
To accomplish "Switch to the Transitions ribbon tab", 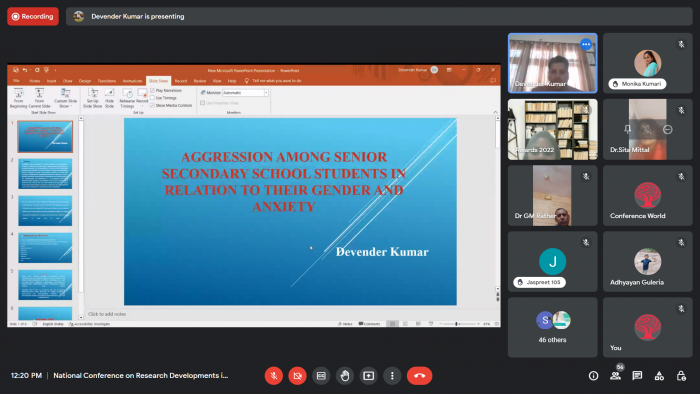I will tap(107, 81).
